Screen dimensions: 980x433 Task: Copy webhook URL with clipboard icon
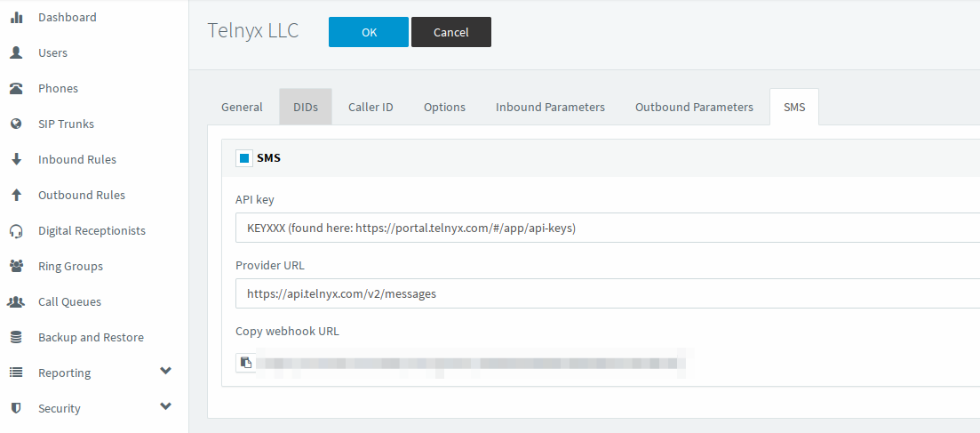pos(246,363)
